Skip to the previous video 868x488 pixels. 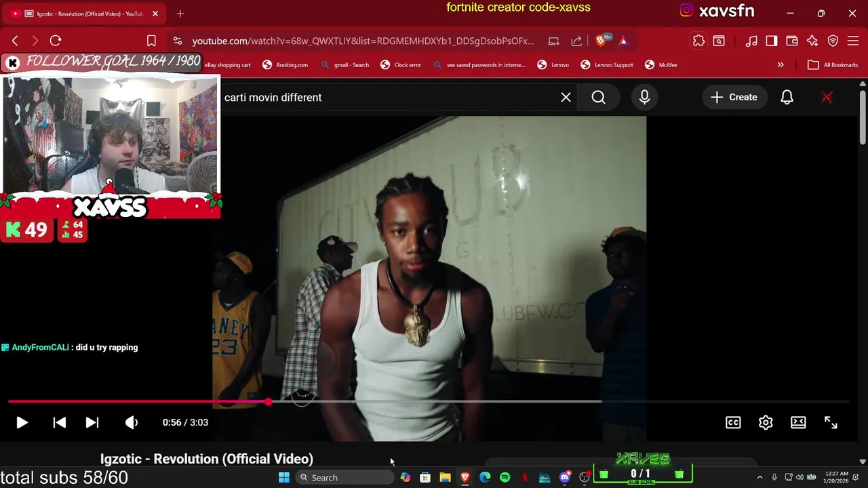click(x=60, y=422)
